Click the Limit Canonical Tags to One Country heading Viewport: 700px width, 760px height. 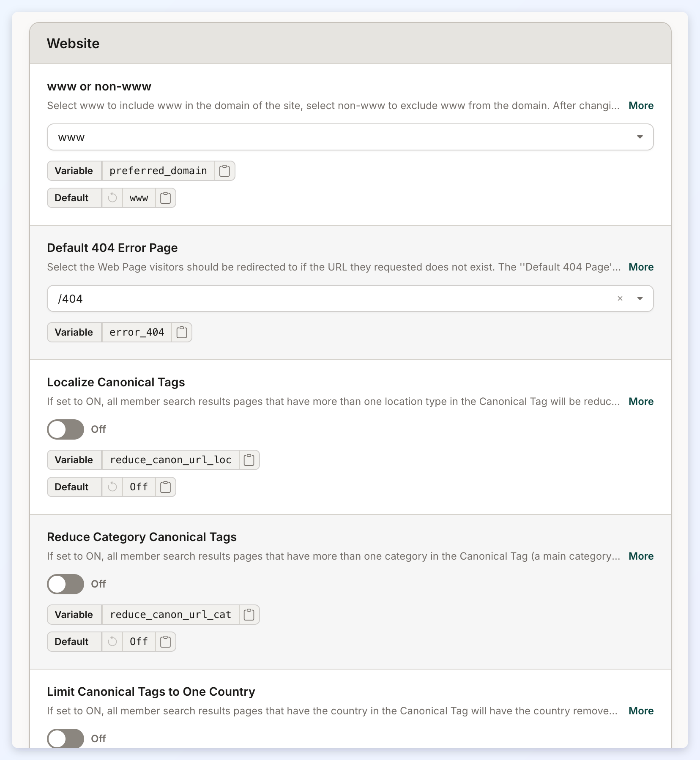tap(151, 692)
